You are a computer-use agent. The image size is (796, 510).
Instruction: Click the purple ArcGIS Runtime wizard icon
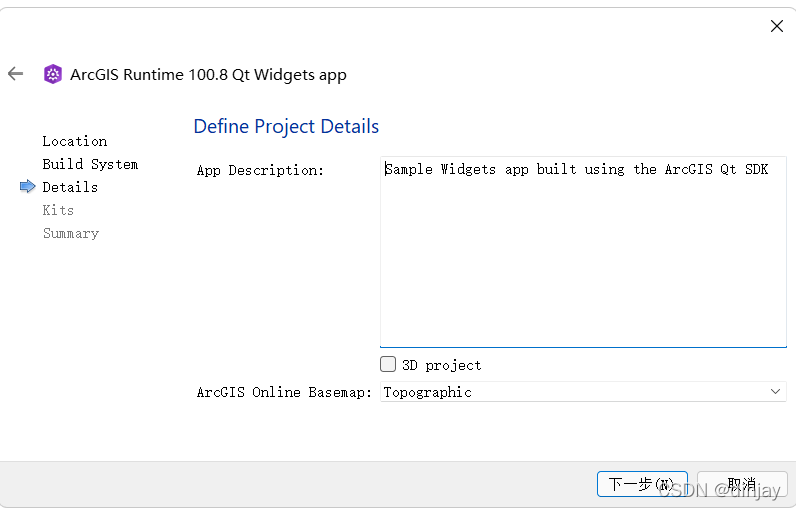53,75
